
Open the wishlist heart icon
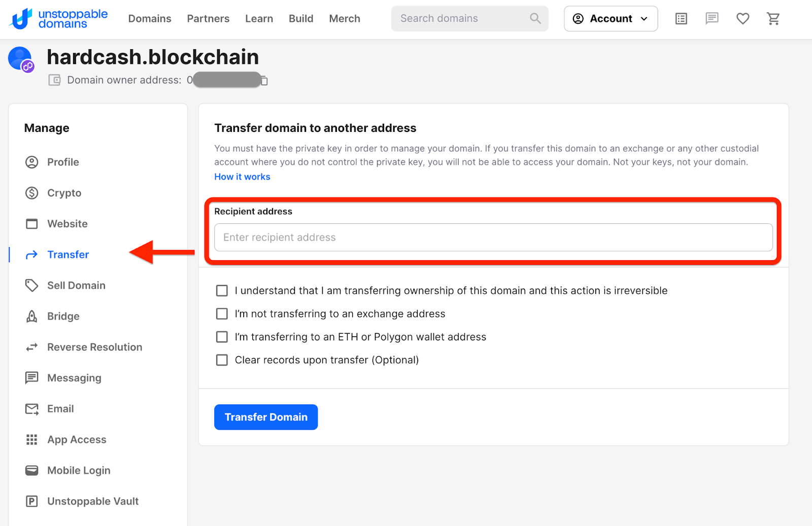point(742,19)
